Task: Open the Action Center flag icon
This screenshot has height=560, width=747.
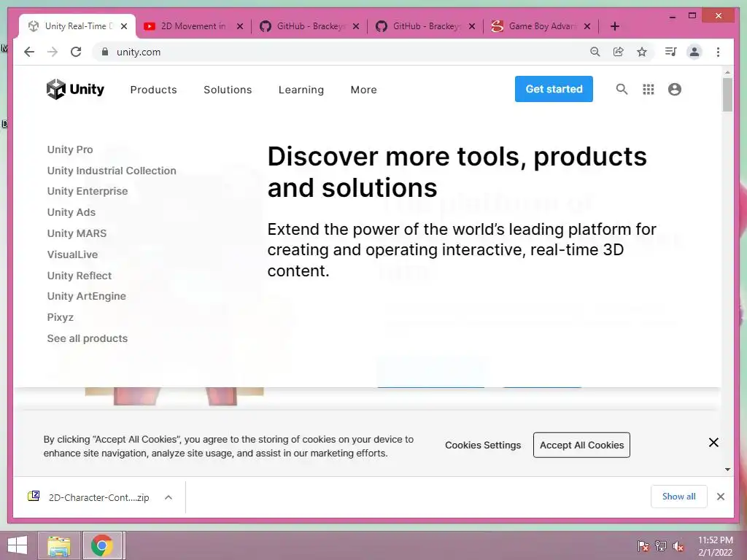Action: point(643,546)
